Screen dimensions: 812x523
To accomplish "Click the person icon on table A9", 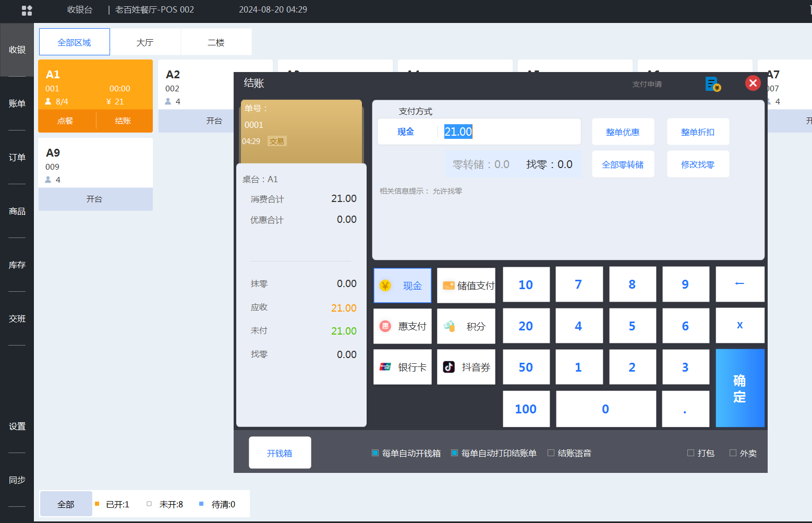I will click(x=49, y=180).
